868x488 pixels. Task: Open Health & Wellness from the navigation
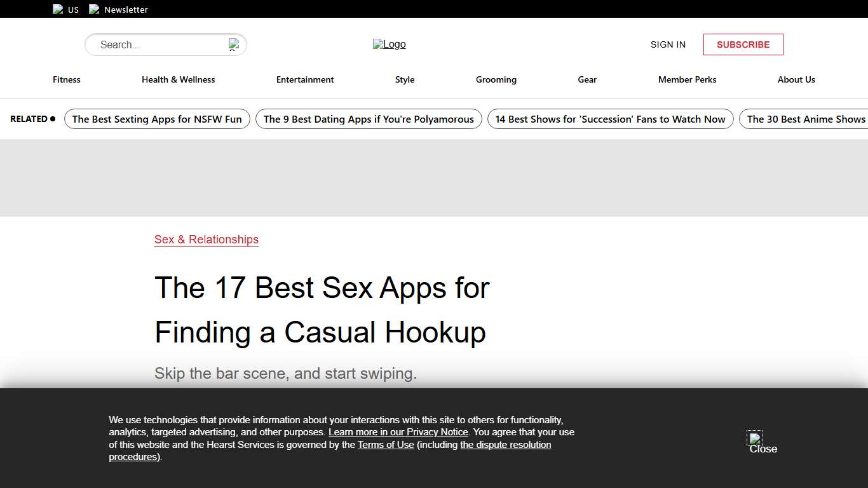point(178,79)
